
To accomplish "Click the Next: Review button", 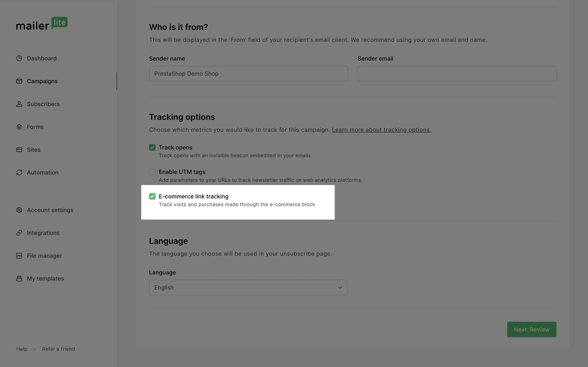I will click(x=531, y=329).
